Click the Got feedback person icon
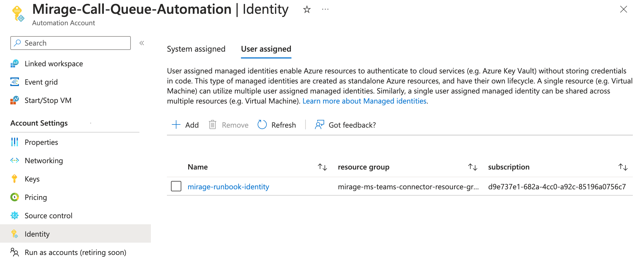This screenshot has width=644, height=261. point(320,125)
